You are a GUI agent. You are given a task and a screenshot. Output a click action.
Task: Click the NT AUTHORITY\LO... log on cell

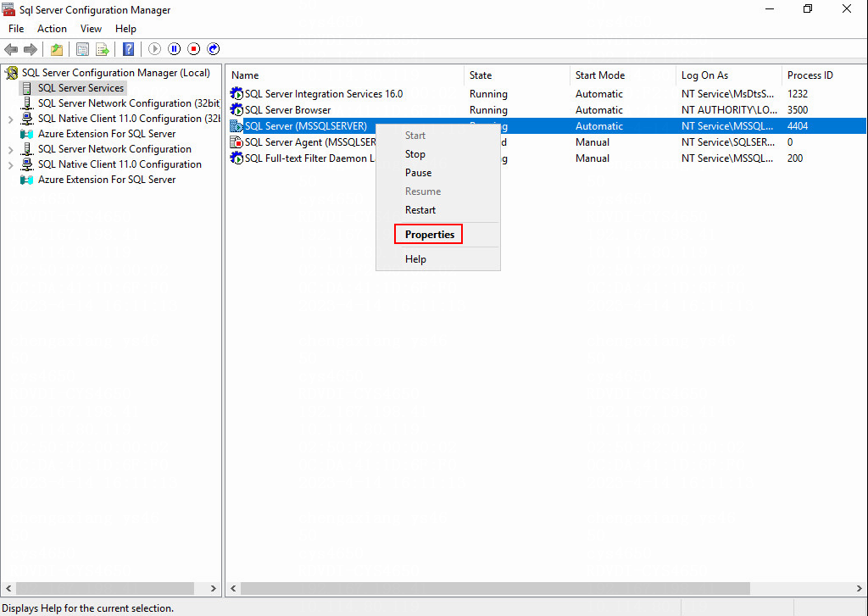tap(729, 110)
